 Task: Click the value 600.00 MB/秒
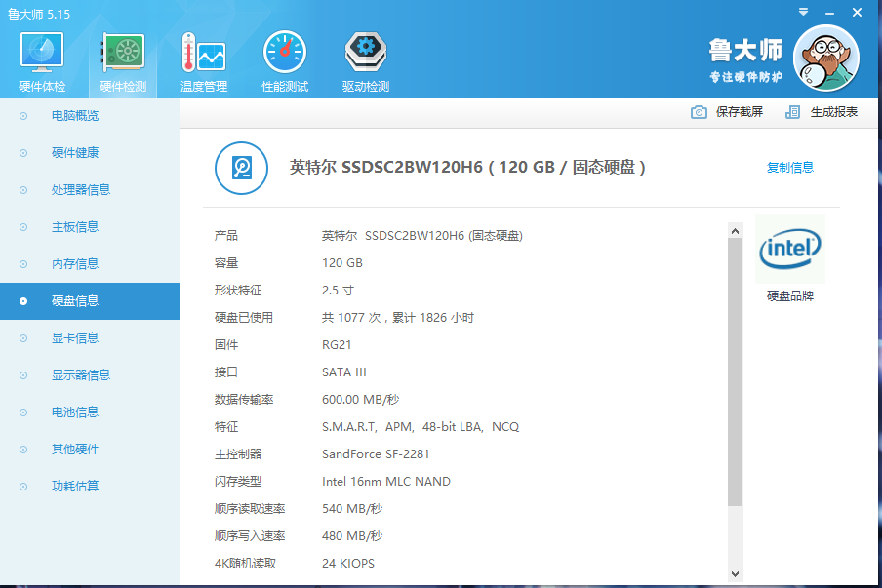(x=361, y=400)
